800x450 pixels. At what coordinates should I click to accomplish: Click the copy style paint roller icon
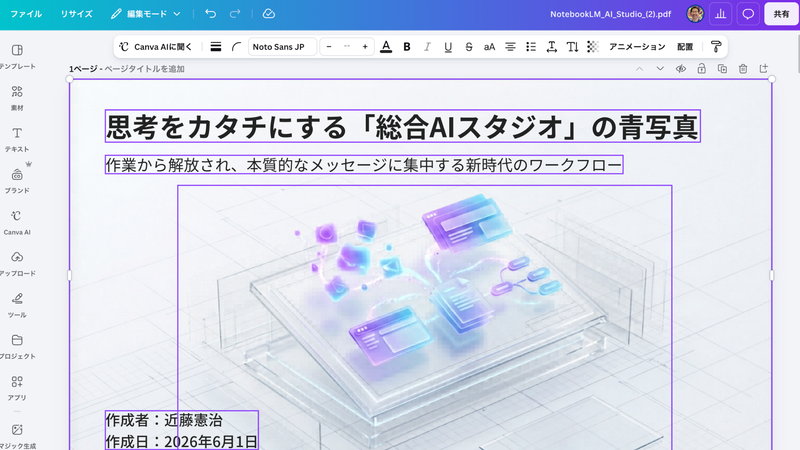click(716, 47)
